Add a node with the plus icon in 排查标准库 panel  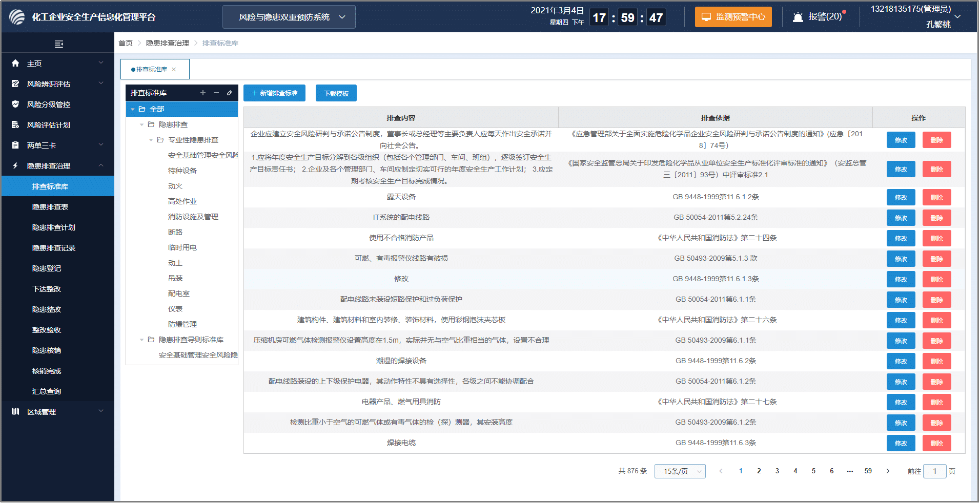click(203, 93)
